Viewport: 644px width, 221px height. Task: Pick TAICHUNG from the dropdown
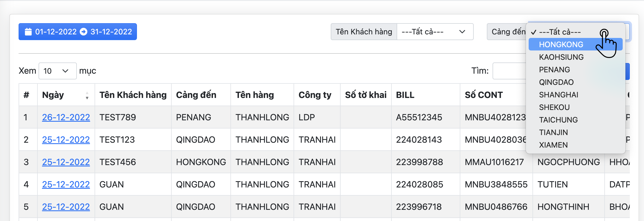click(x=558, y=120)
